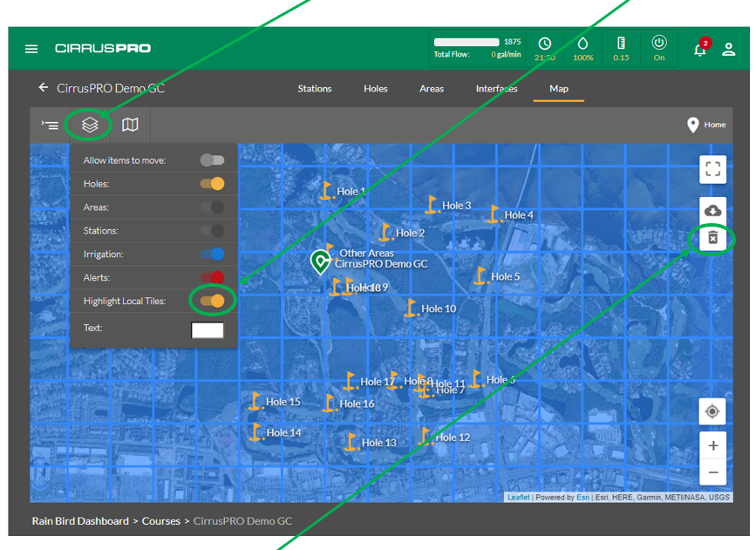This screenshot has width=756, height=550.
Task: Click the Total Flow progress bar
Action: pos(467,42)
